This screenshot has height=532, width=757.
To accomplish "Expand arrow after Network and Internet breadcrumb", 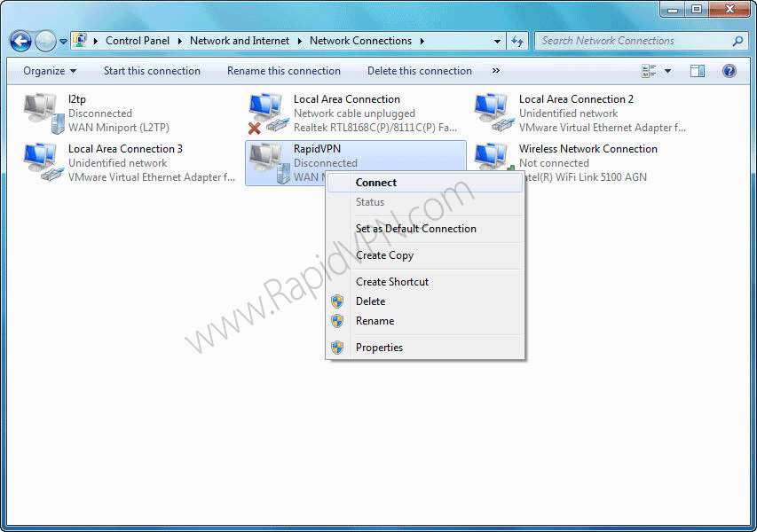I will click(299, 41).
